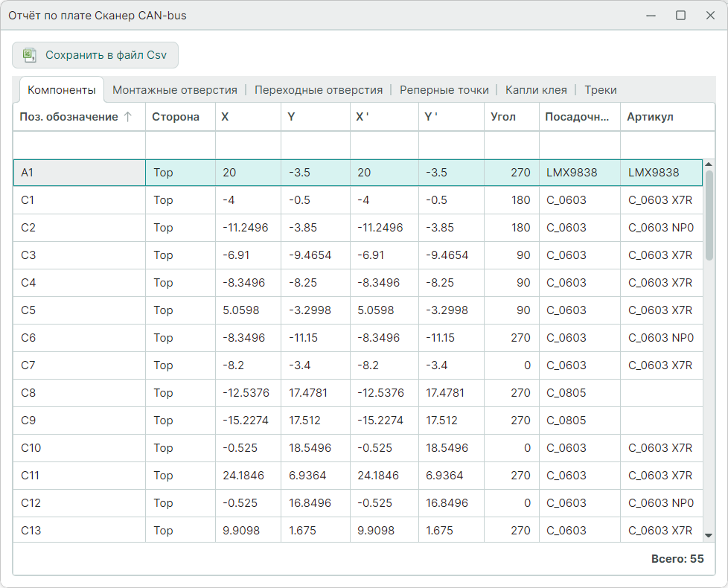
Task: Close the Отчёт по плате window
Action: (x=709, y=16)
